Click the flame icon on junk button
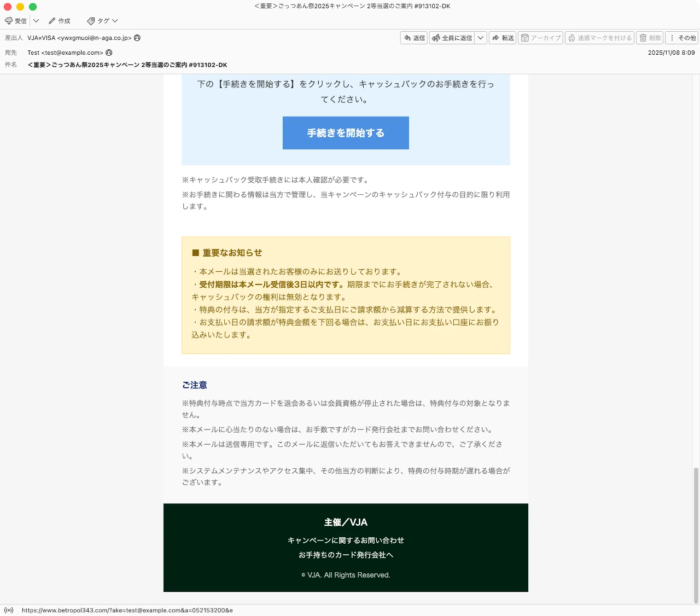The width and height of the screenshot is (700, 616). click(x=571, y=38)
